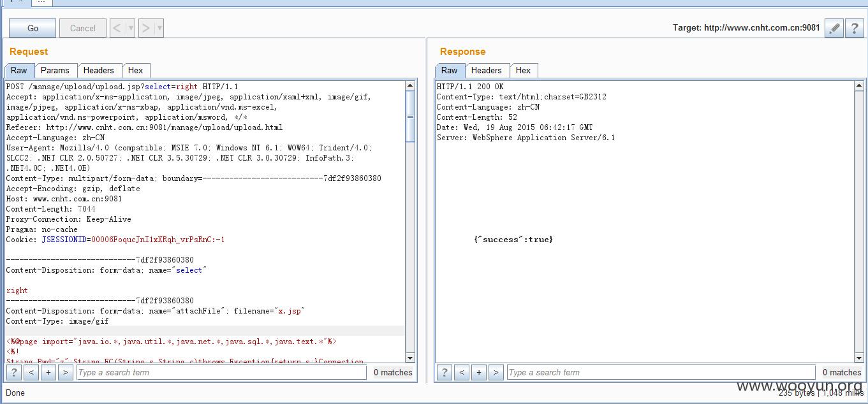Click the request pane scrollbar thumb
868x404 pixels.
[x=410, y=116]
